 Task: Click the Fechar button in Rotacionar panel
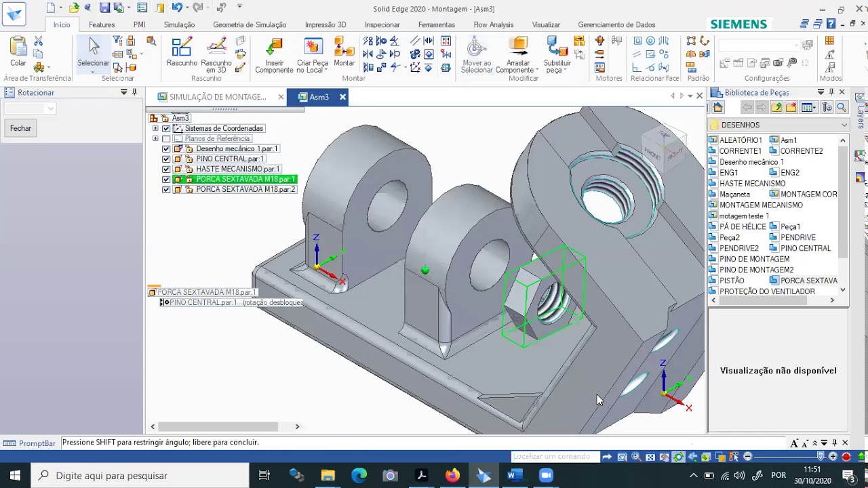[20, 128]
